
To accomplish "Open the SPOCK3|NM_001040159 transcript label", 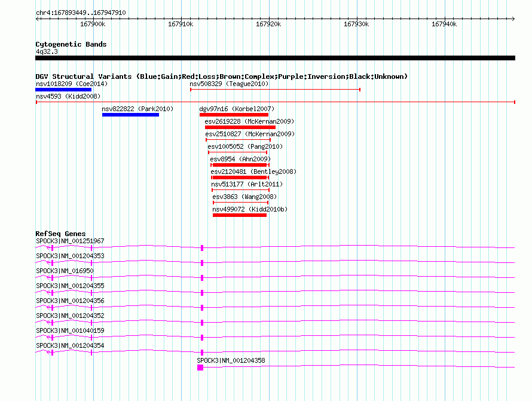I will coord(70,330).
